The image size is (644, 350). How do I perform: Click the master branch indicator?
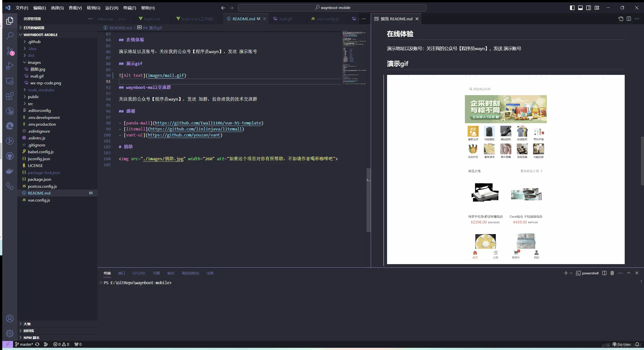[x=24, y=344]
